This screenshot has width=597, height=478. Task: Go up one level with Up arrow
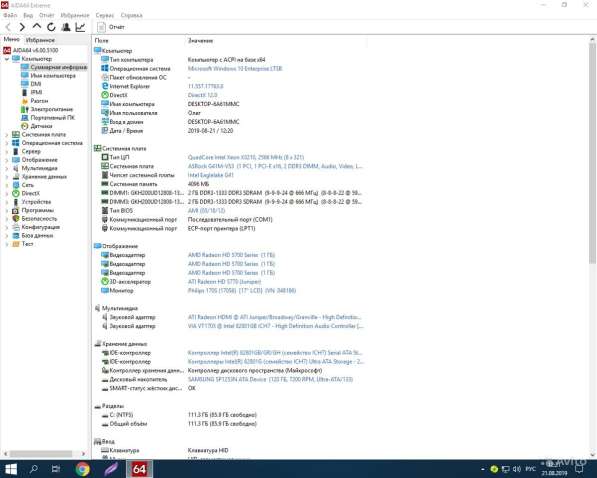(x=37, y=27)
